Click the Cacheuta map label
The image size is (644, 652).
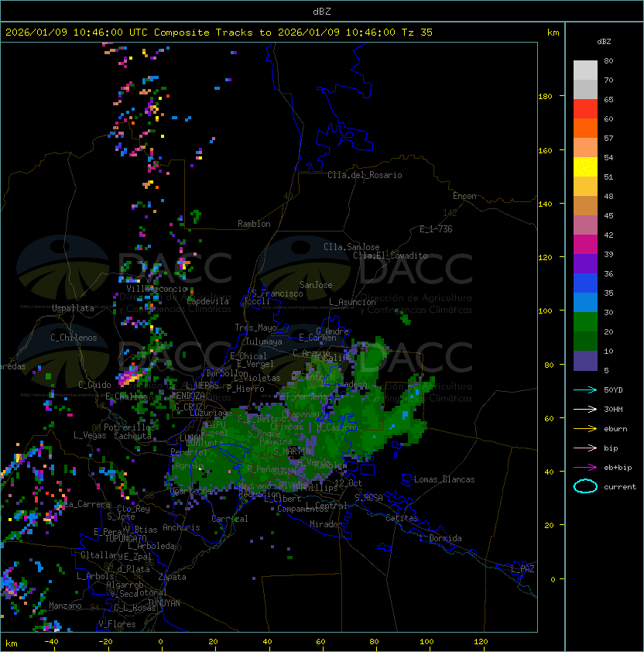(132, 436)
